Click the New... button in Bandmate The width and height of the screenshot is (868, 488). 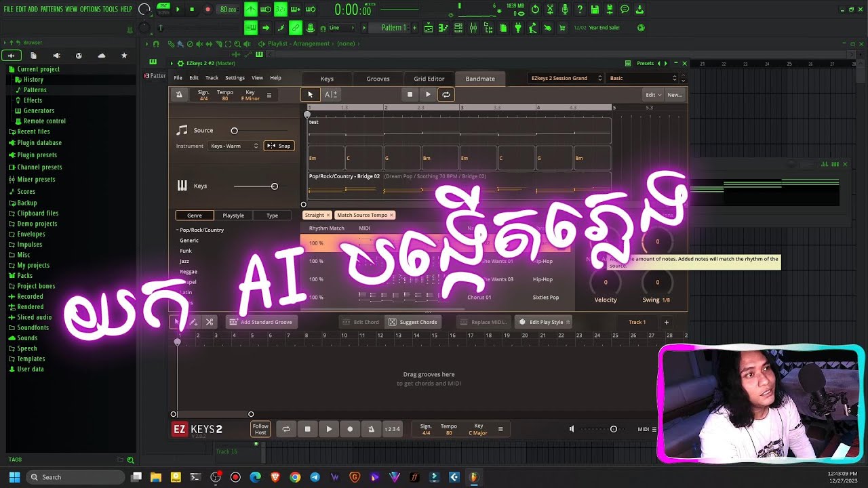coord(675,95)
